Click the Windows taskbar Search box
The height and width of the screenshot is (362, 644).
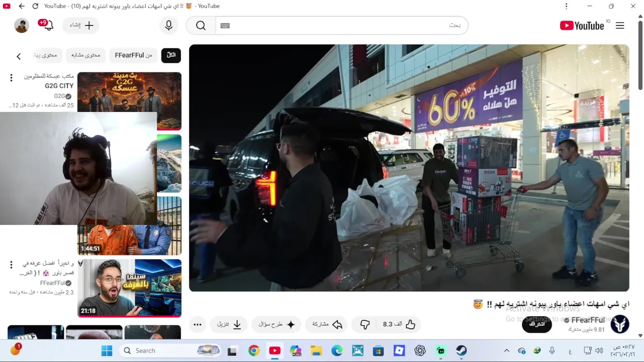click(x=170, y=350)
